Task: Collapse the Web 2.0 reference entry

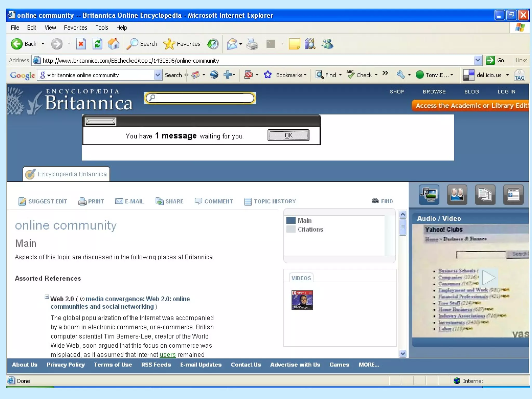Action: (x=47, y=297)
